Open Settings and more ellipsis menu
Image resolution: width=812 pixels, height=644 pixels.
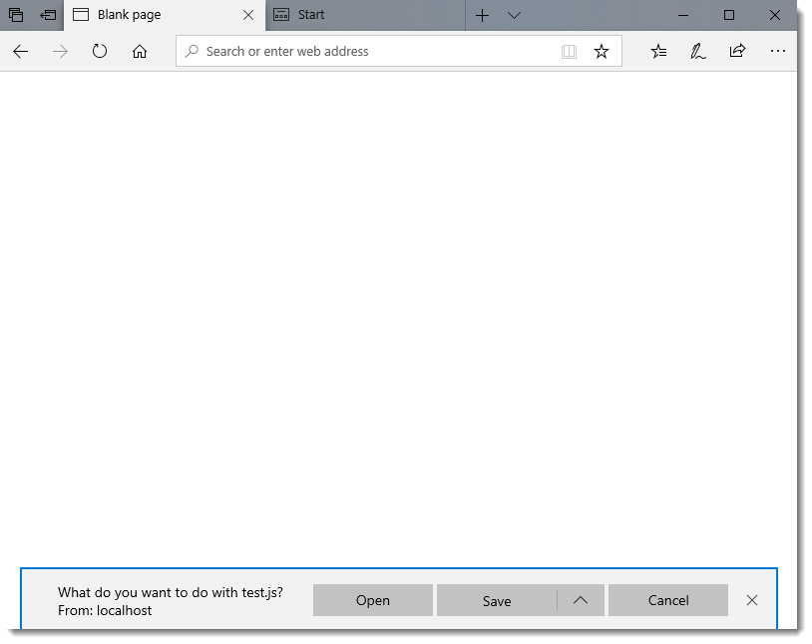tap(778, 52)
